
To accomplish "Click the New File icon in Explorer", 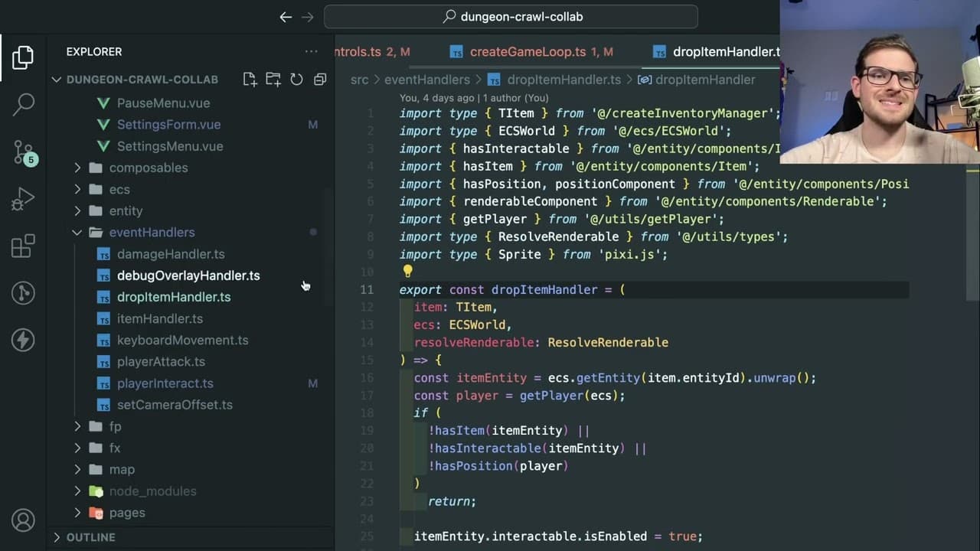I will coord(250,80).
